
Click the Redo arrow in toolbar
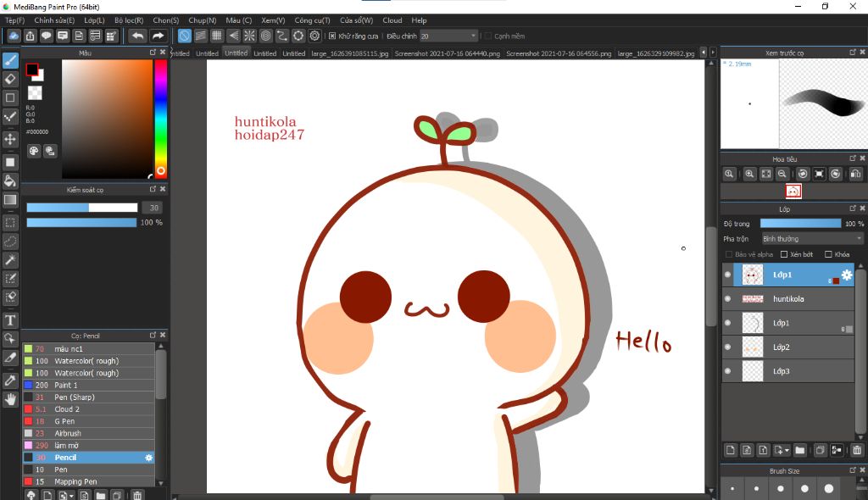click(x=158, y=36)
